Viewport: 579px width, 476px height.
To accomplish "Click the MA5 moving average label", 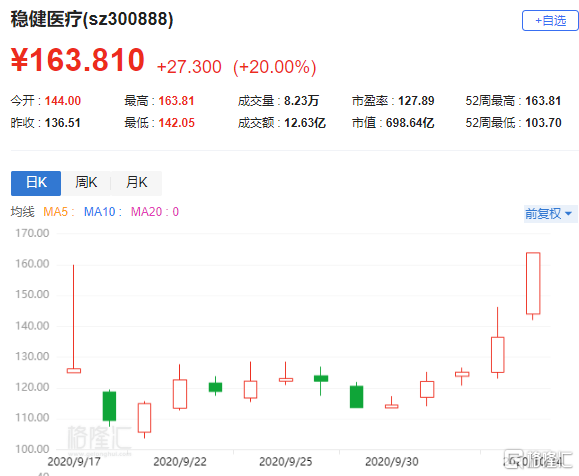I will [x=59, y=212].
